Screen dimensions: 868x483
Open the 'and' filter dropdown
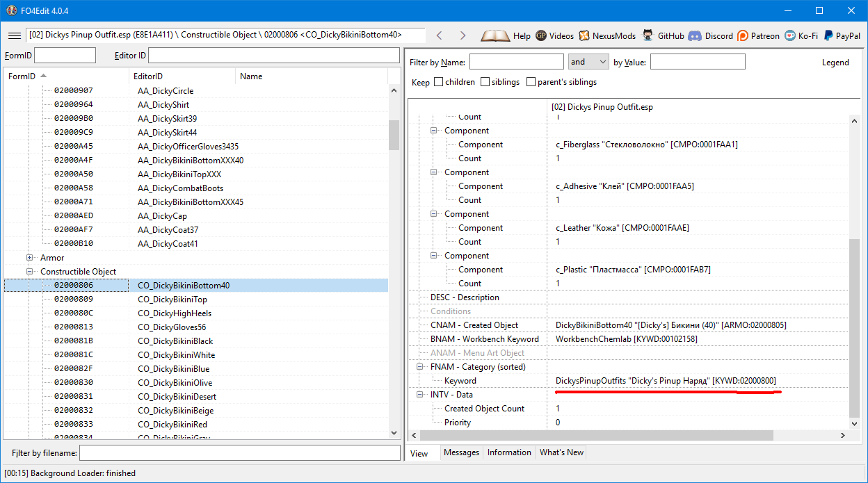click(588, 62)
